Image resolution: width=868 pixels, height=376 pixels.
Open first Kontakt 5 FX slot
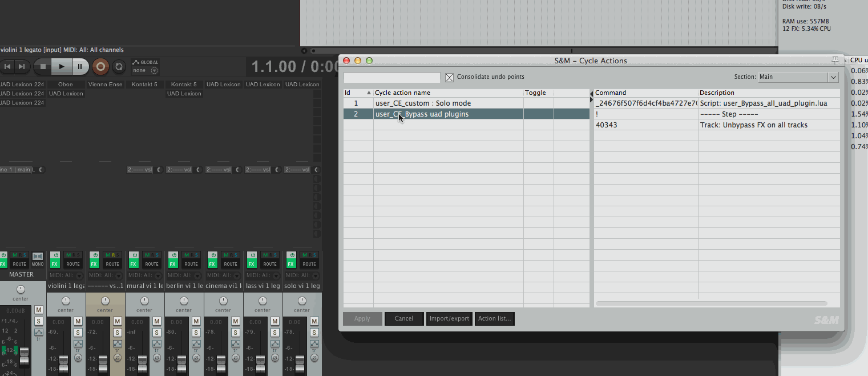click(x=144, y=85)
